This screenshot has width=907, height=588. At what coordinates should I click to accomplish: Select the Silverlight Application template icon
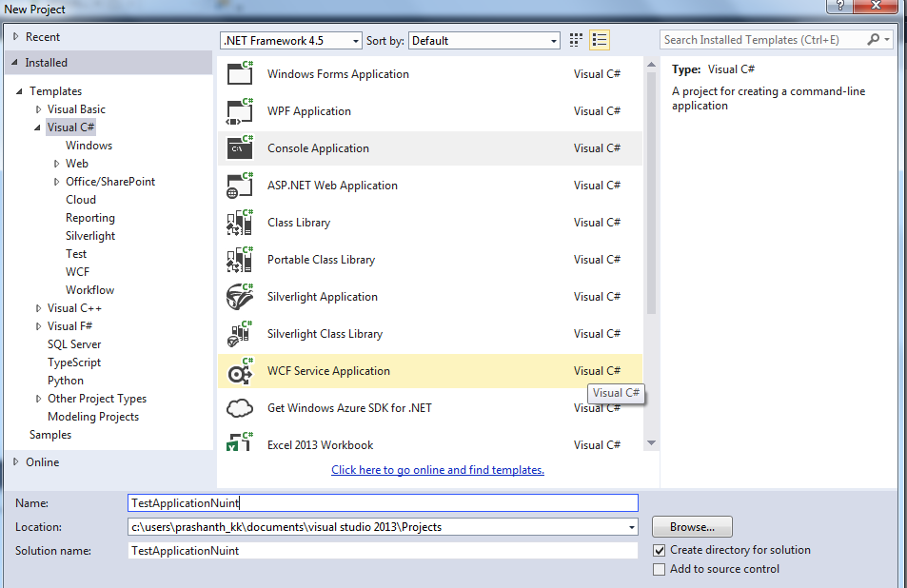coord(240,297)
